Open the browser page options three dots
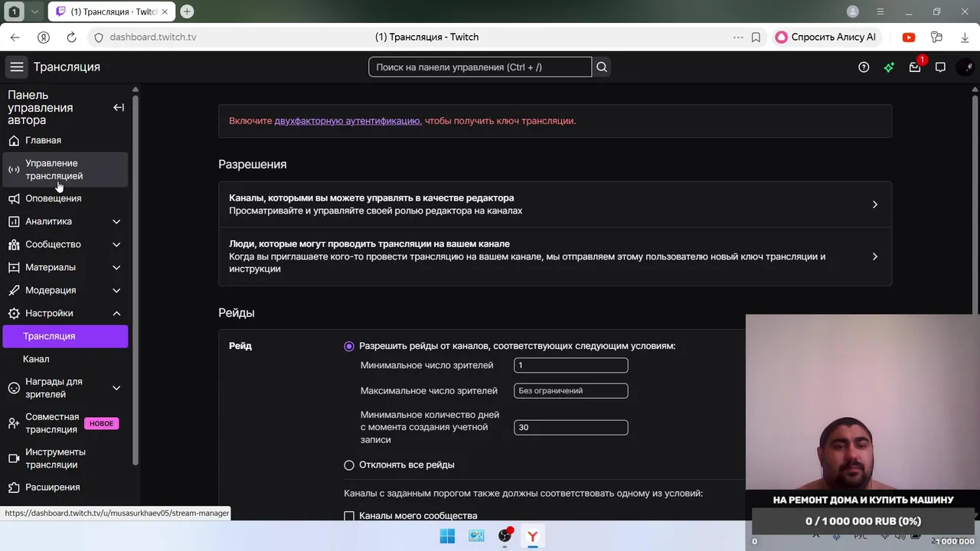980x551 pixels. (738, 37)
